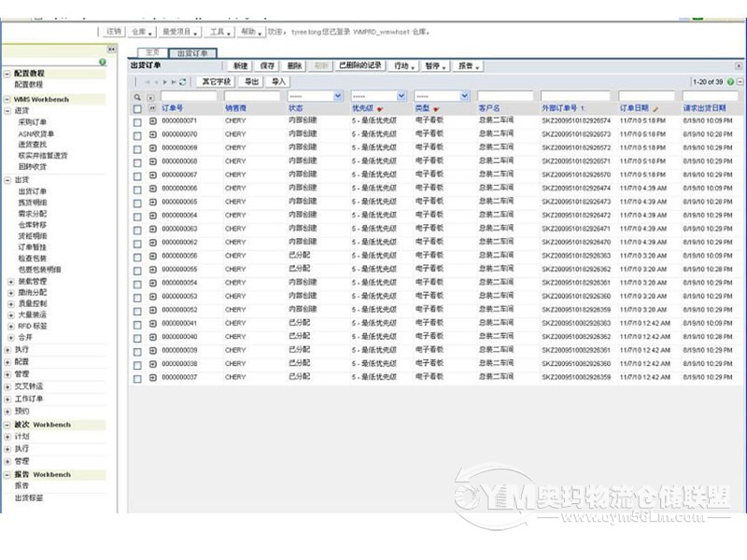
Task: Click the magnifier filter icon above the checkboxes
Action: [x=137, y=97]
